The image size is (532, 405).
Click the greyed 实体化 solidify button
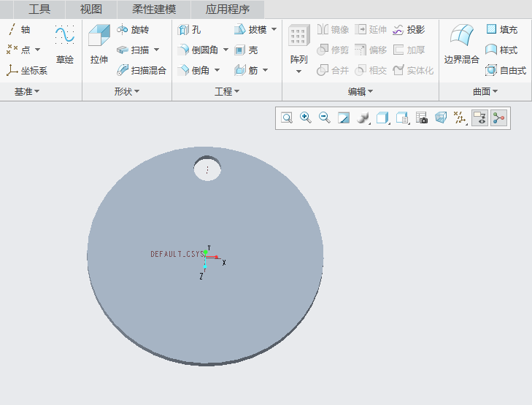413,71
